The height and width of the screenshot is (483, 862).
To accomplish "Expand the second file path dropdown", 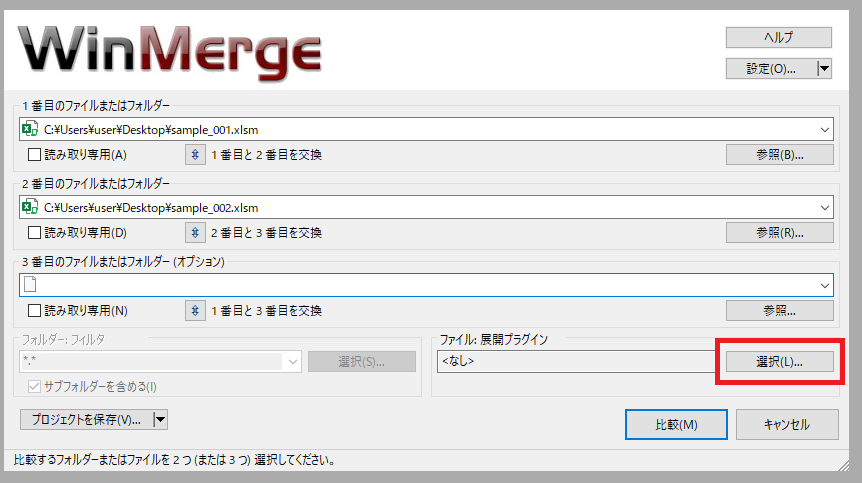I will 825,208.
